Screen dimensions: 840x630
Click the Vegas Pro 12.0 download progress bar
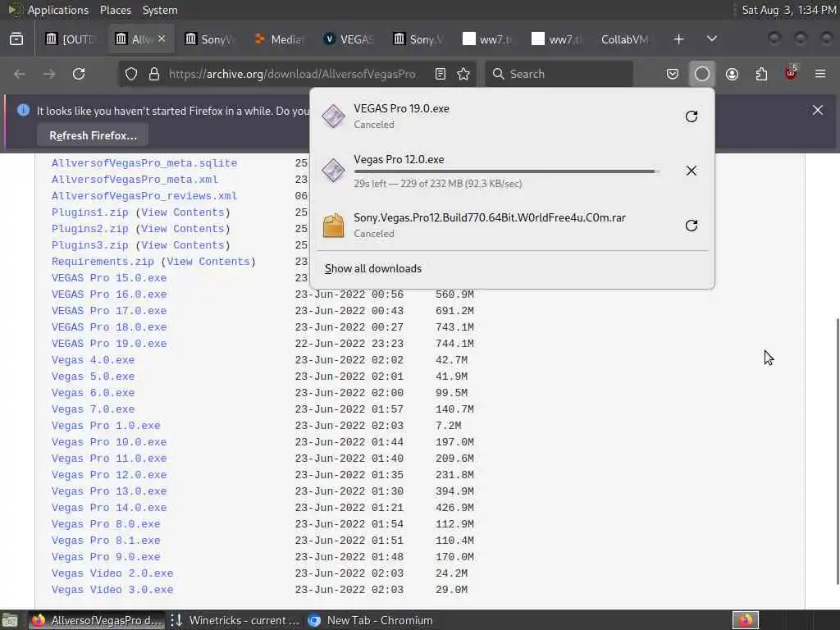(x=506, y=171)
